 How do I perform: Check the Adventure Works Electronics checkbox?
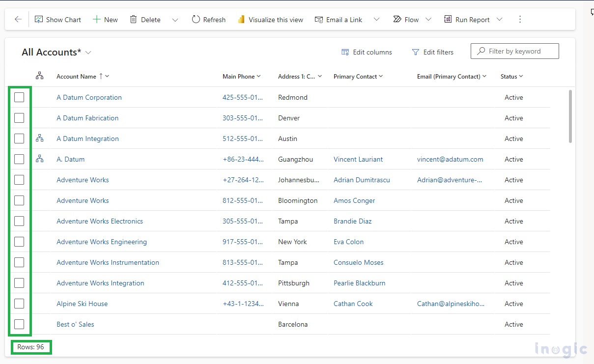[x=19, y=221]
